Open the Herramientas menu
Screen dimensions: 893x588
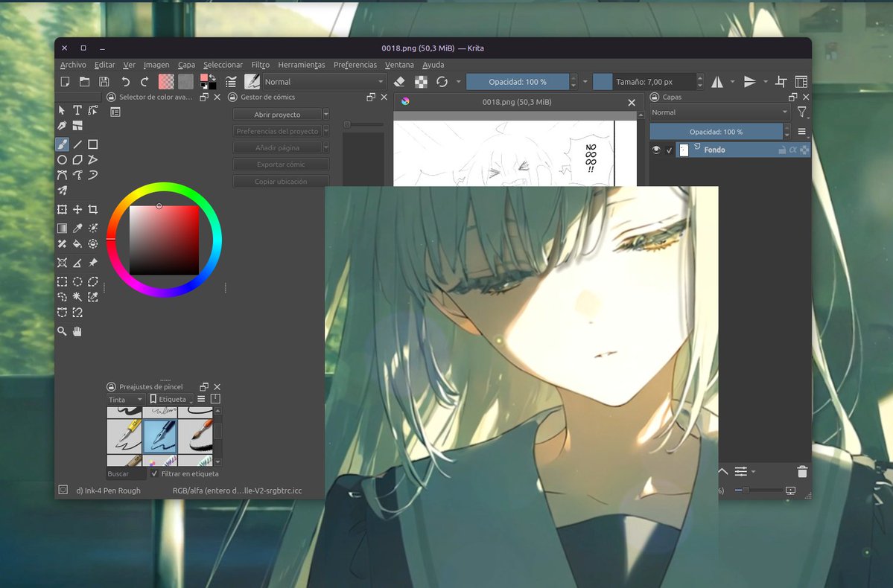tap(302, 65)
